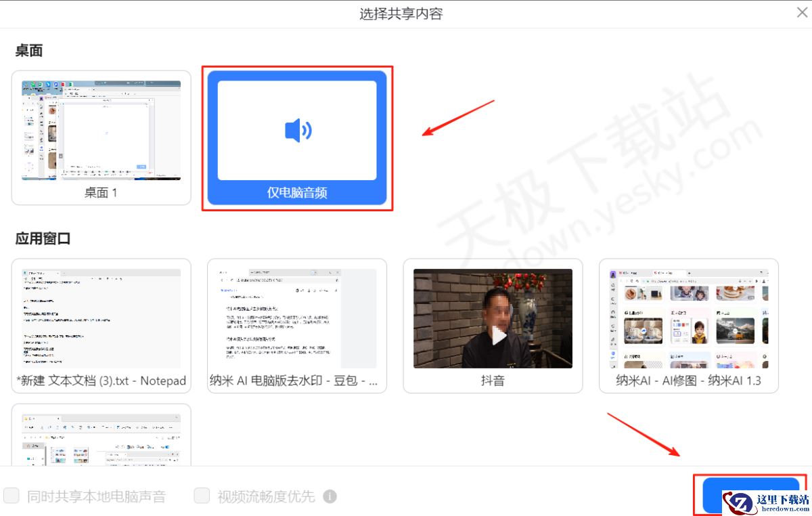Enable the 视频流畅度优先 checkbox
This screenshot has height=516, width=812.
pos(202,496)
